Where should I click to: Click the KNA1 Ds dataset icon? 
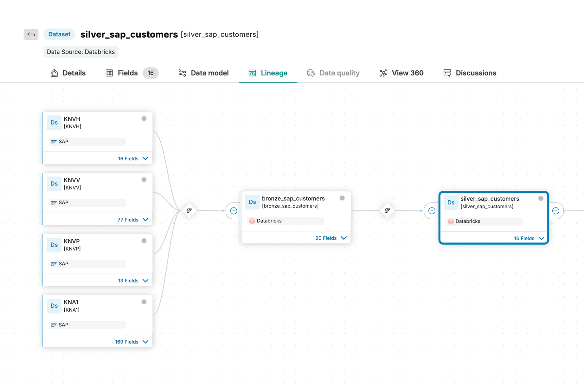pyautogui.click(x=54, y=306)
